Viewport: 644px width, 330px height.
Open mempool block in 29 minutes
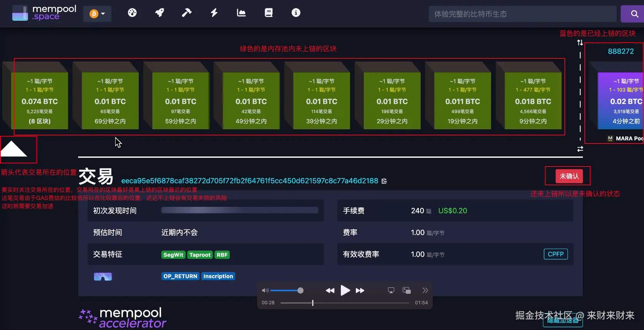[392, 101]
